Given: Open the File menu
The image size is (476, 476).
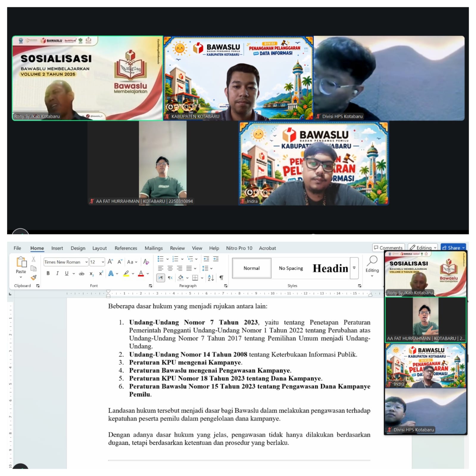Looking at the screenshot, I should click(17, 248).
